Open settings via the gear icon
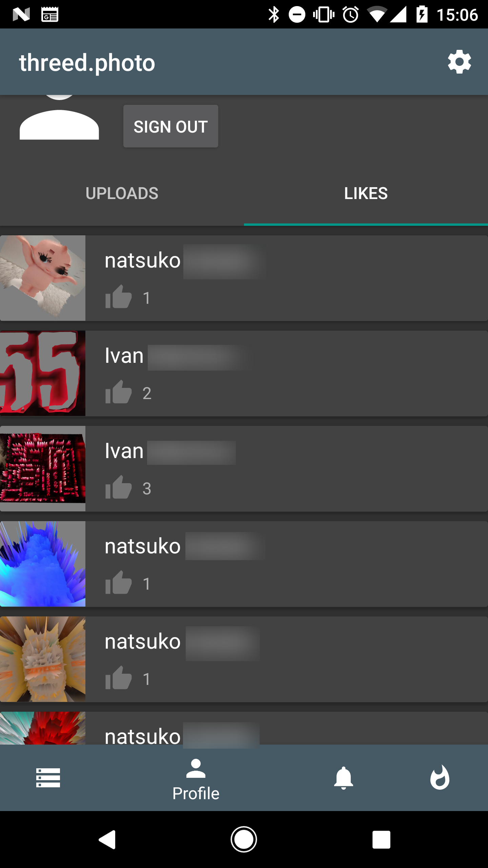 coord(459,62)
